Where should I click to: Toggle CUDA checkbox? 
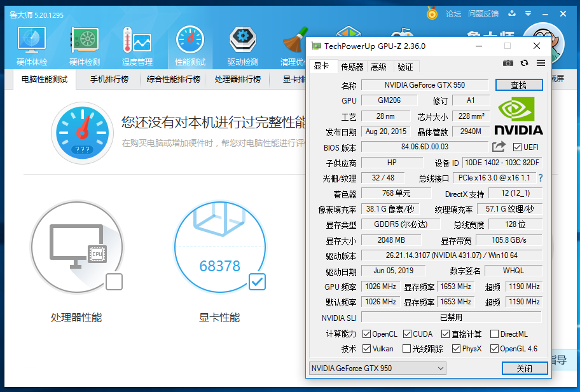click(407, 334)
